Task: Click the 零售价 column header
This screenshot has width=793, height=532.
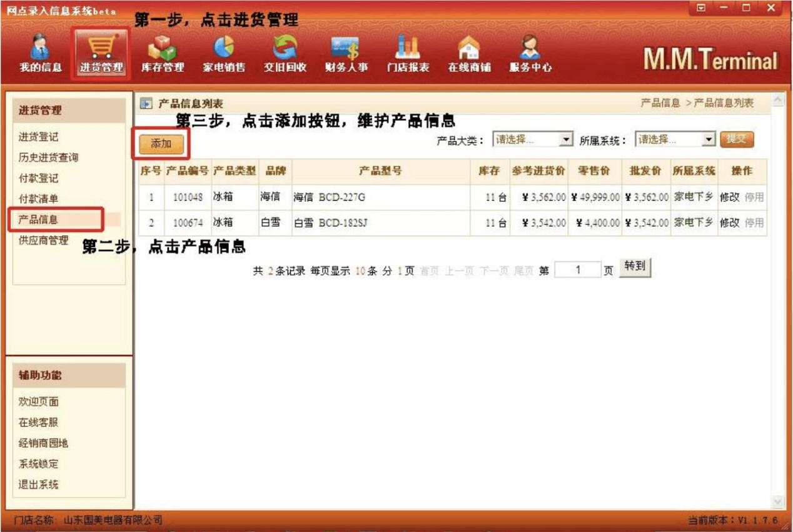Action: point(594,171)
